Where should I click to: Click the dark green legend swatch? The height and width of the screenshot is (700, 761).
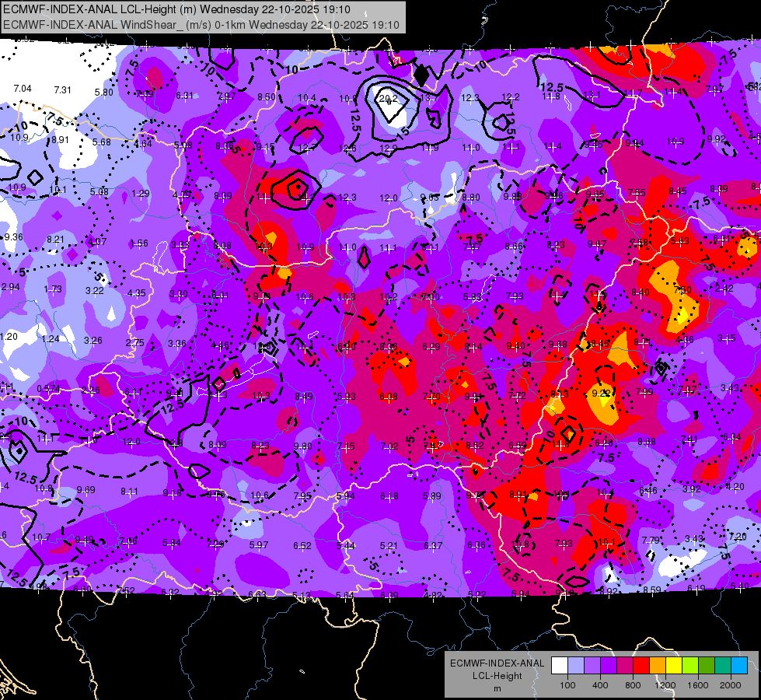pos(707,665)
